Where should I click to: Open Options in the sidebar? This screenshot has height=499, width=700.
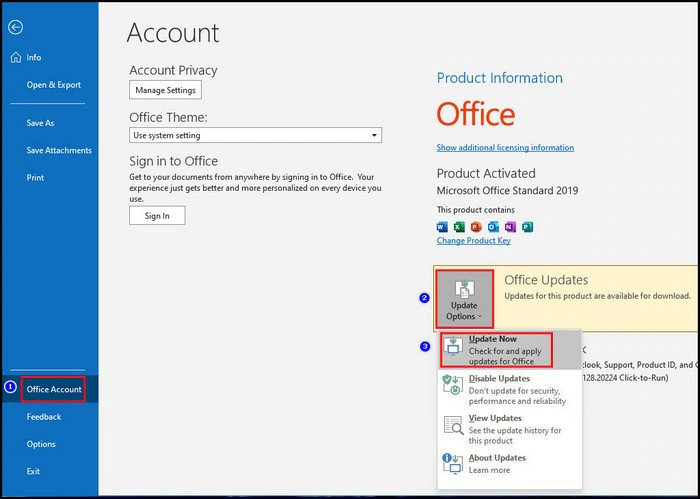click(x=41, y=444)
